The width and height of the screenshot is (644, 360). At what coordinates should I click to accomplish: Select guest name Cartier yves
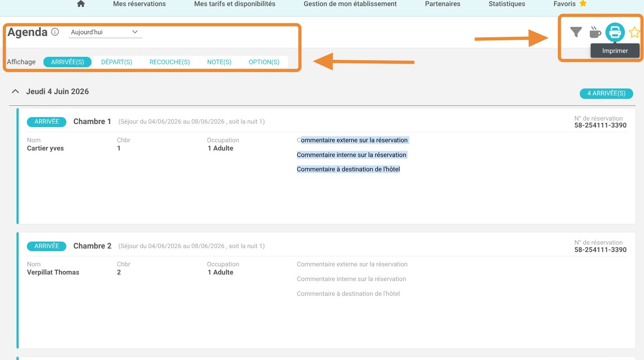point(45,148)
